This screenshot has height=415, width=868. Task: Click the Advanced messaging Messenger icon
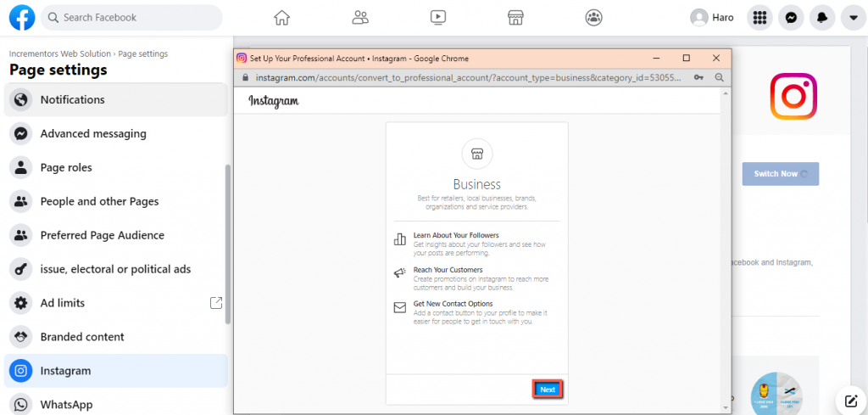[x=21, y=133]
